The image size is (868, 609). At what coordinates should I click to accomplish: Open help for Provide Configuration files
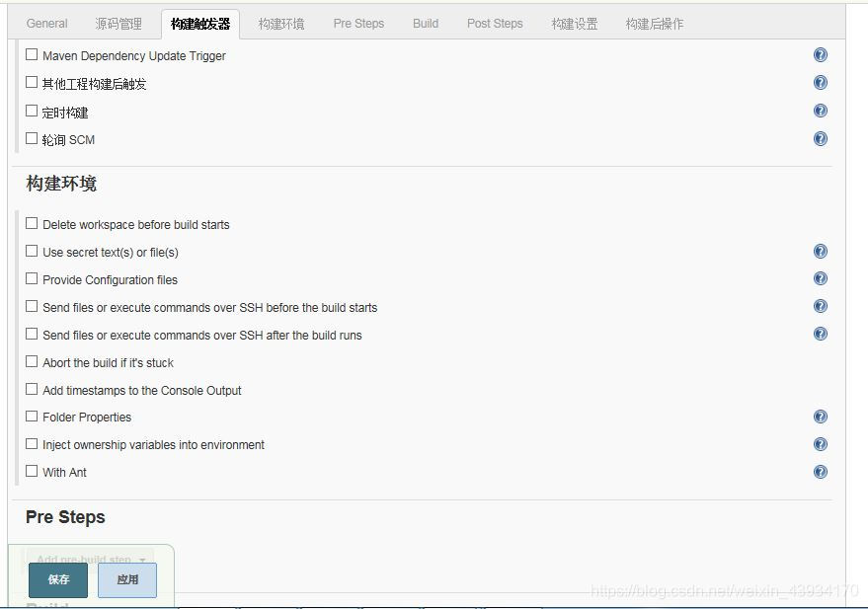click(821, 278)
